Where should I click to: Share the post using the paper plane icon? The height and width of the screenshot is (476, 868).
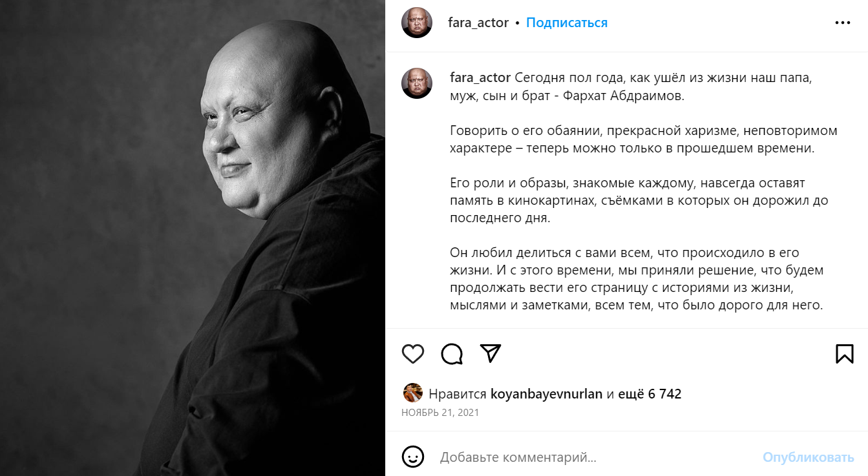pos(491,353)
